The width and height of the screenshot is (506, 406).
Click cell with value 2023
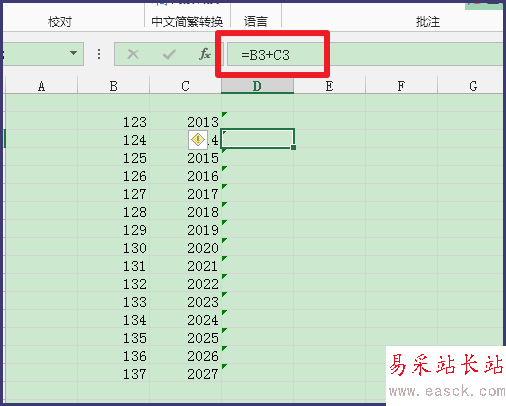[x=185, y=301]
